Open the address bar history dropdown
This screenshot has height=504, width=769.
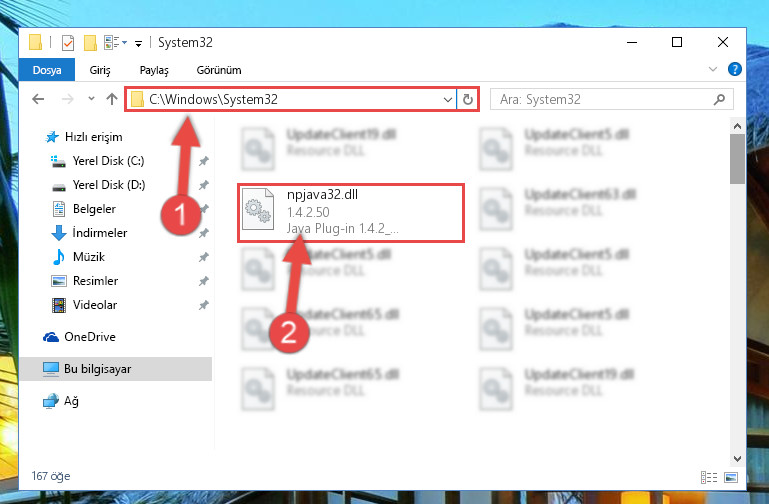pyautogui.click(x=447, y=100)
